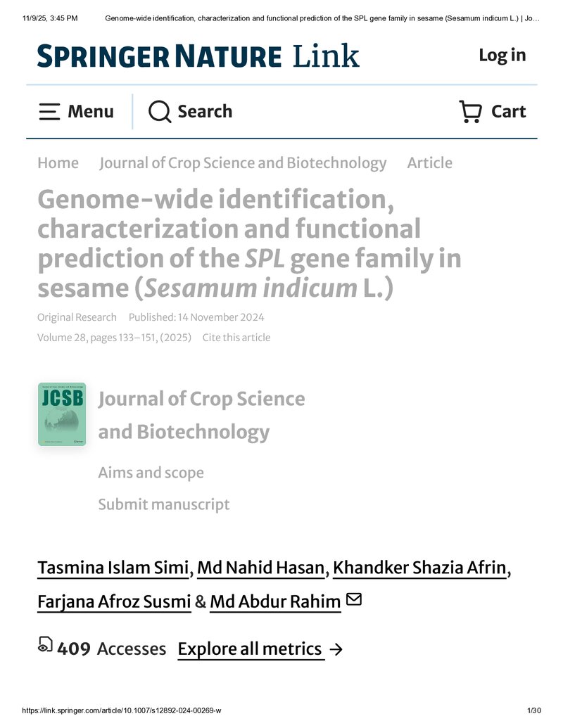Open author Md Nahid Hasan's details
Screen dimensions: 563x728
(x=261, y=568)
